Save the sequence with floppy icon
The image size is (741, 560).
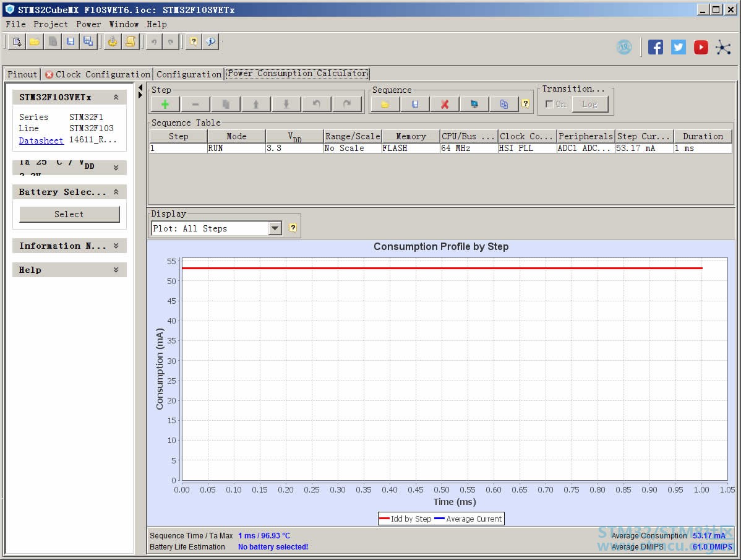coord(415,105)
